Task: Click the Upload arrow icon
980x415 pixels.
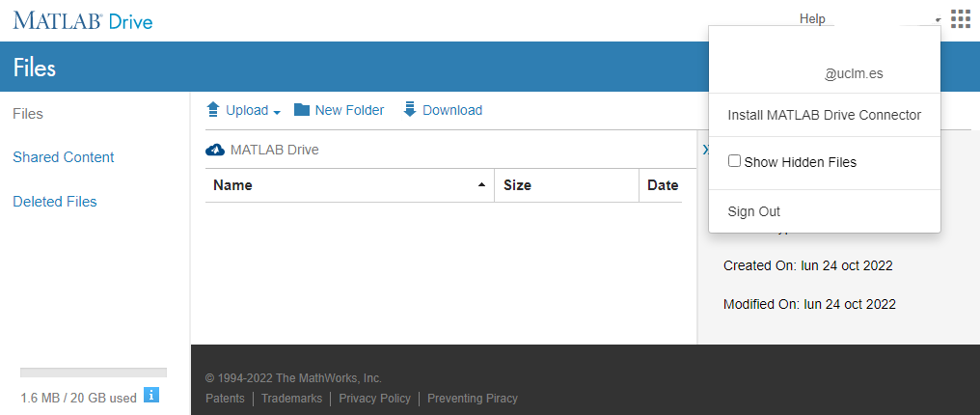Action: (213, 110)
